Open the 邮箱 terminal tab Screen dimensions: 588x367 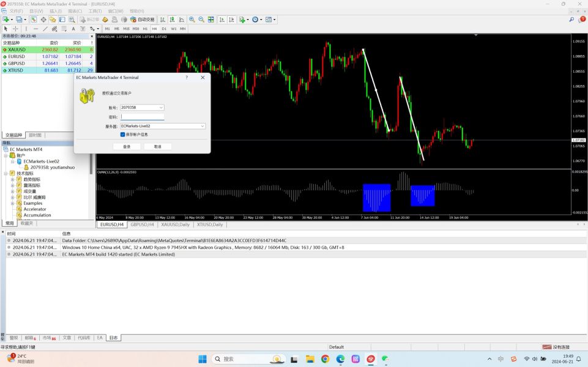tap(30, 338)
